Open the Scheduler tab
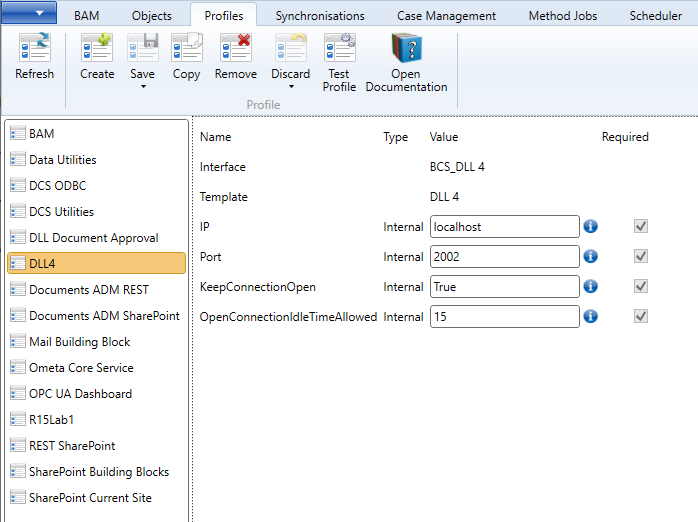Screen dimensions: 698x522 pos(655,16)
